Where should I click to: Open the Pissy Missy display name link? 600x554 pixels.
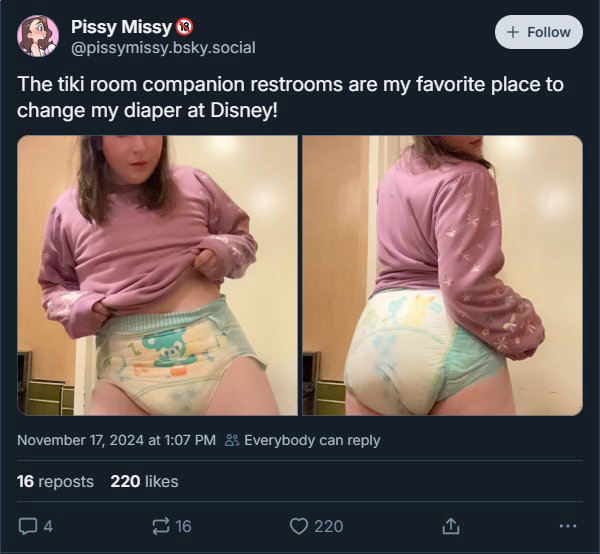[121, 27]
